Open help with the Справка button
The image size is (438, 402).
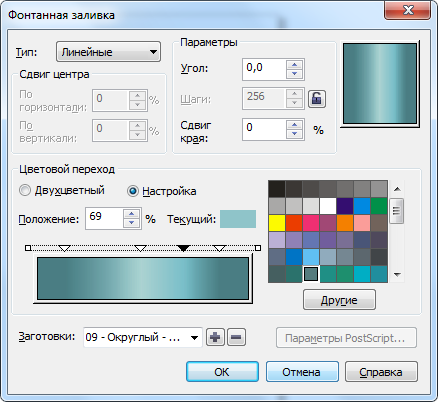[x=381, y=372]
